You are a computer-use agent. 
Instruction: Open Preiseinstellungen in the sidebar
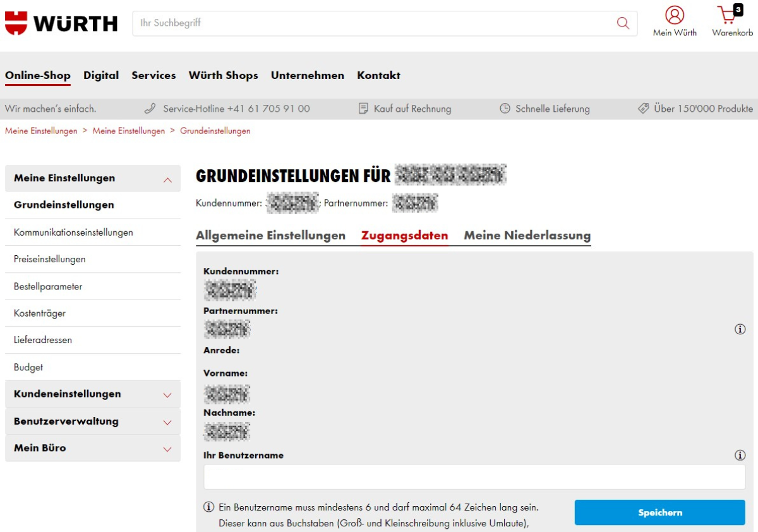point(93,260)
